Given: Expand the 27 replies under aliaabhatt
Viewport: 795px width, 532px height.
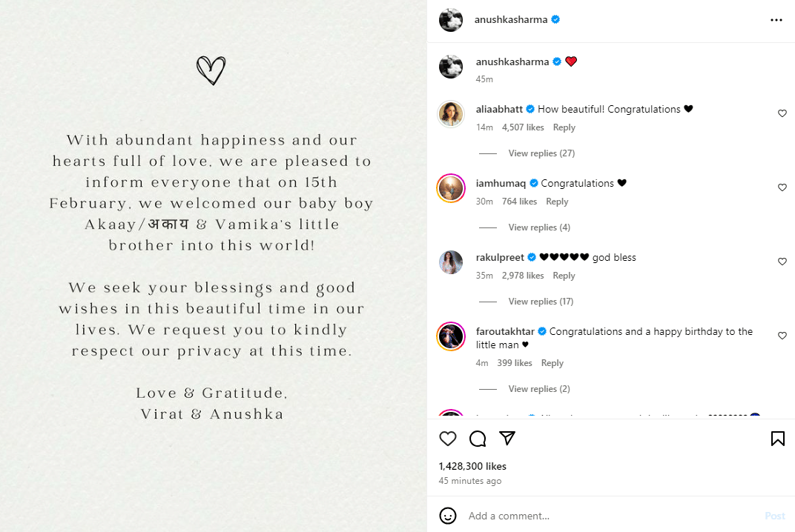Looking at the screenshot, I should click(541, 153).
